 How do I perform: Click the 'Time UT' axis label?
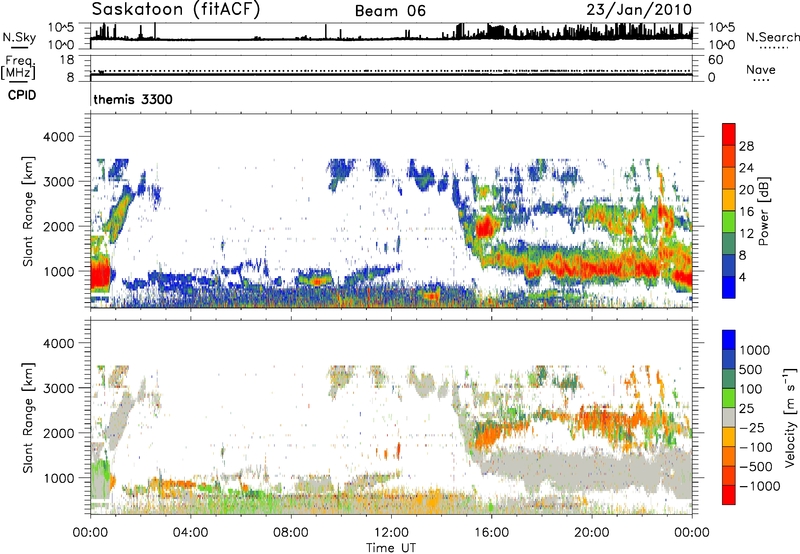click(x=391, y=548)
